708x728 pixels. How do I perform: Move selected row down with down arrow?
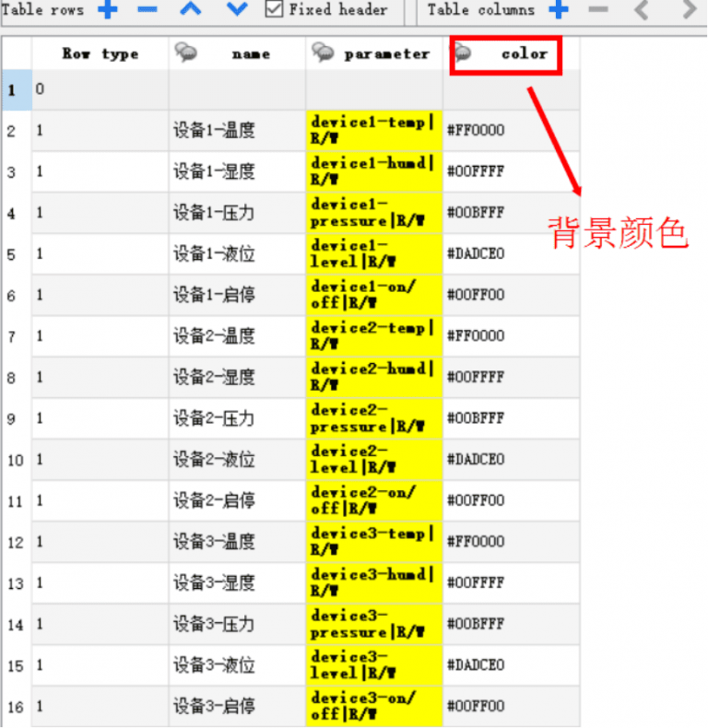(237, 10)
